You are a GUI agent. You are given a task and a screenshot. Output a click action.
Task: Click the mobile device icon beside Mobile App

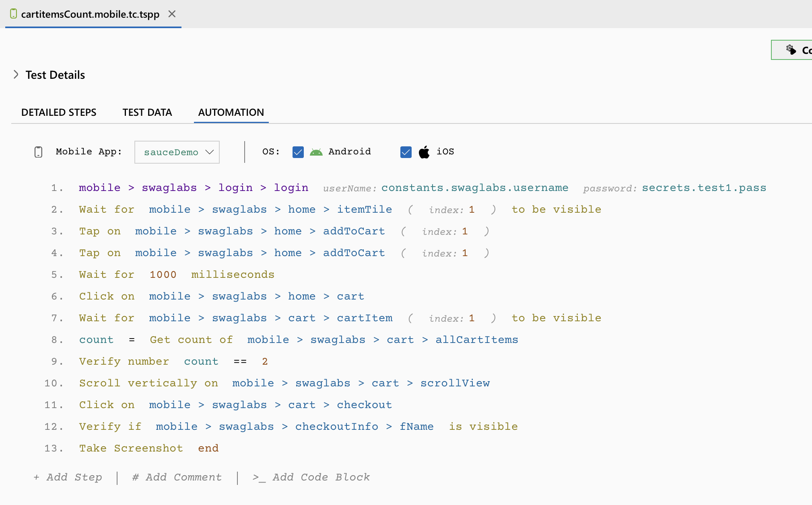coord(38,152)
